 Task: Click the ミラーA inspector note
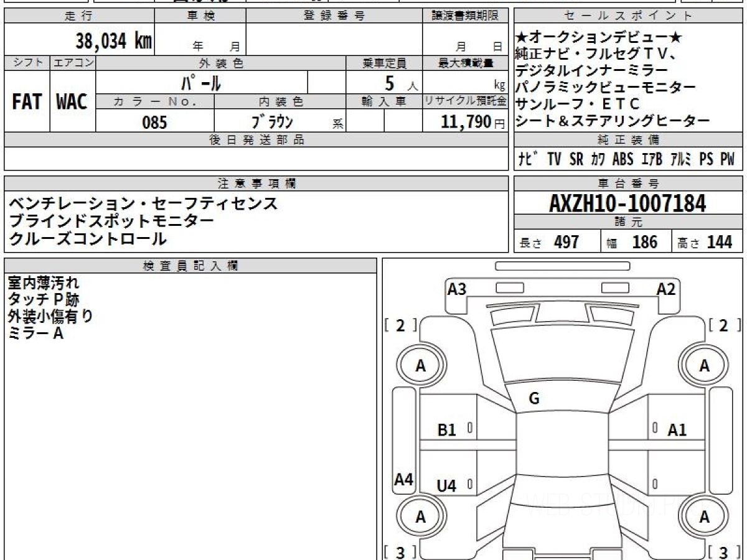[x=35, y=334]
